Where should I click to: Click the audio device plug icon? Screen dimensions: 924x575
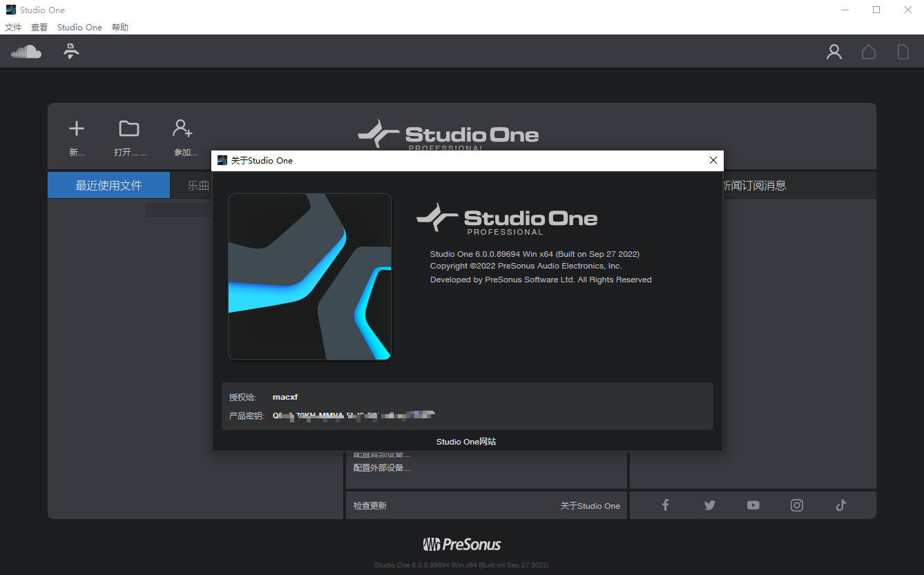pos(71,51)
